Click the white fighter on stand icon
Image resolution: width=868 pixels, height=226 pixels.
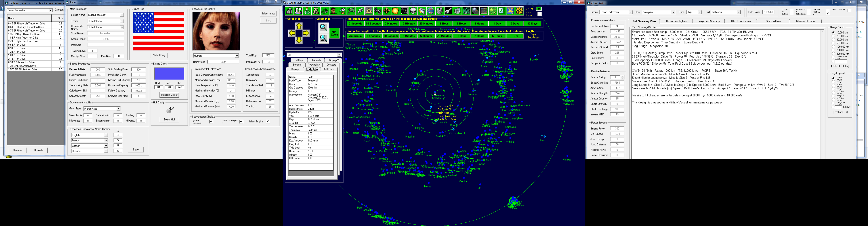tap(342, 11)
